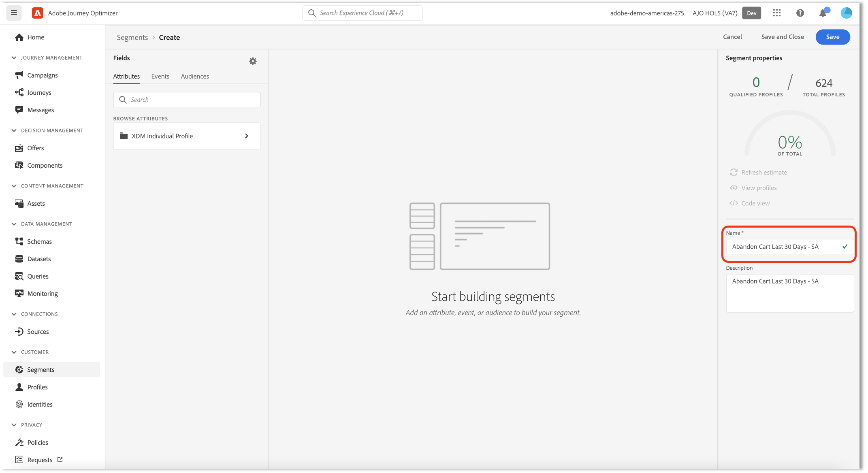This screenshot has width=868, height=473.
Task: Collapse the Data Management section
Action: click(42, 224)
